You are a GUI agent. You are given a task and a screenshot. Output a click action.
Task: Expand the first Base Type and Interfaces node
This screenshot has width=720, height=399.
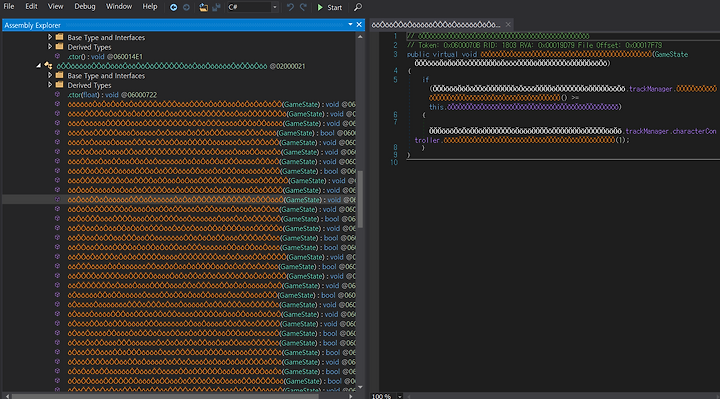[50, 37]
